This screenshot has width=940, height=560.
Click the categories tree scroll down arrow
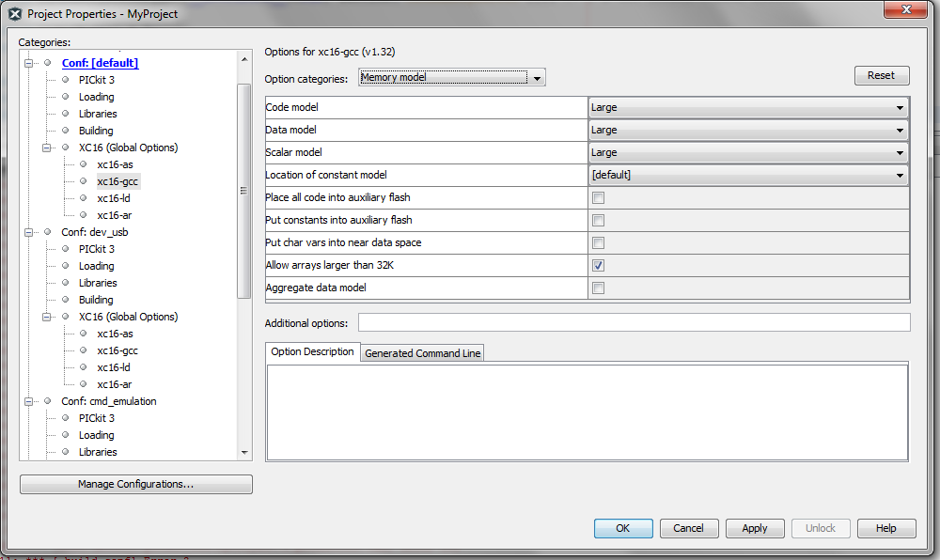[x=244, y=452]
